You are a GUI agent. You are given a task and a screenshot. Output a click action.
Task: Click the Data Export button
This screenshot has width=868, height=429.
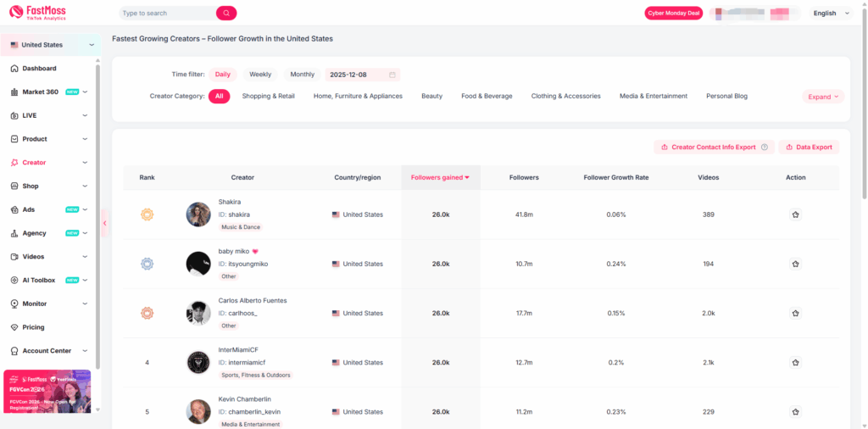(809, 148)
